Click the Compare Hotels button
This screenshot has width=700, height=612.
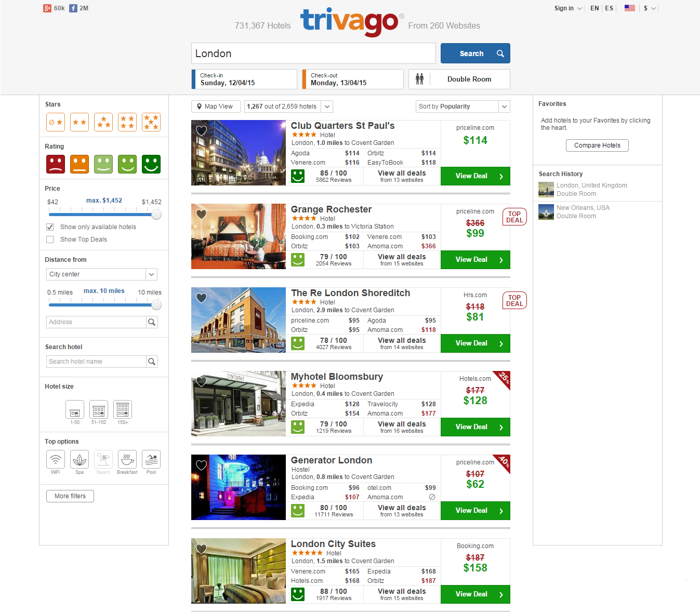click(x=597, y=145)
